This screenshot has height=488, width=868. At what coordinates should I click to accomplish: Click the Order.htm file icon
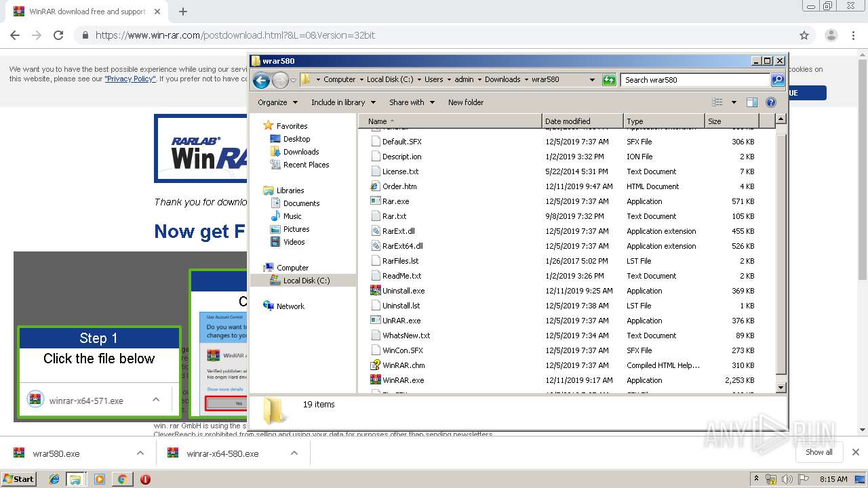tap(376, 186)
